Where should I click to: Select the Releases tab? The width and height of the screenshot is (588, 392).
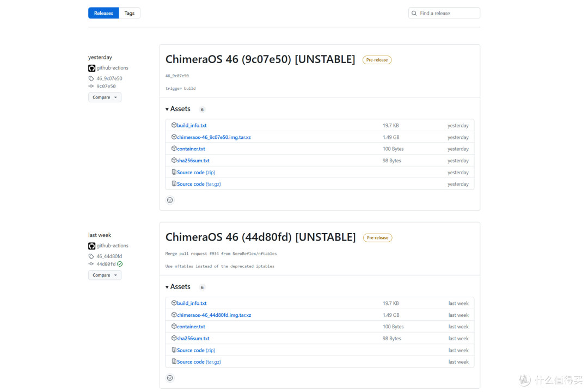[103, 13]
